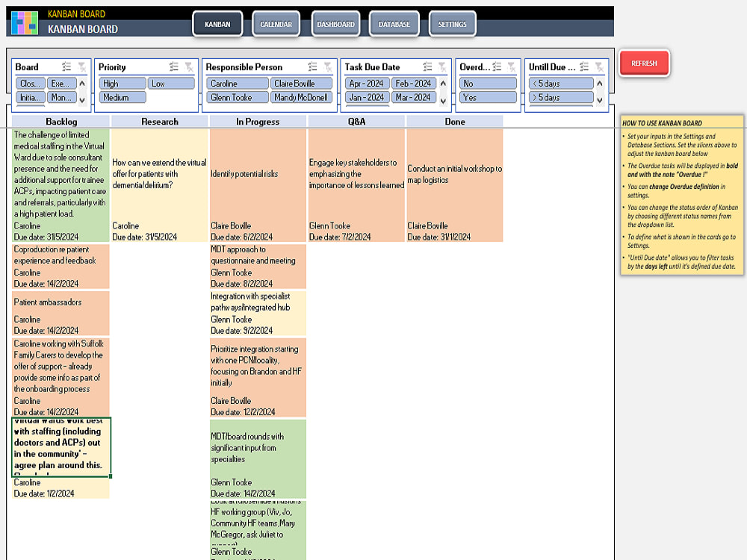Image resolution: width=747 pixels, height=560 pixels.
Task: Toggle the Caroline filter in Responsible Person
Action: 237,83
